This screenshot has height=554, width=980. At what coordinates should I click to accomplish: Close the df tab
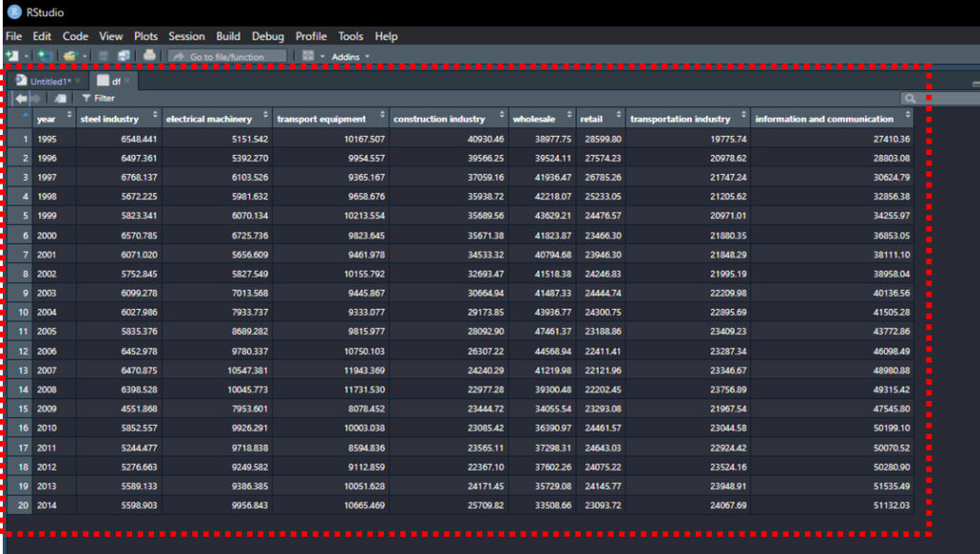pyautogui.click(x=126, y=81)
